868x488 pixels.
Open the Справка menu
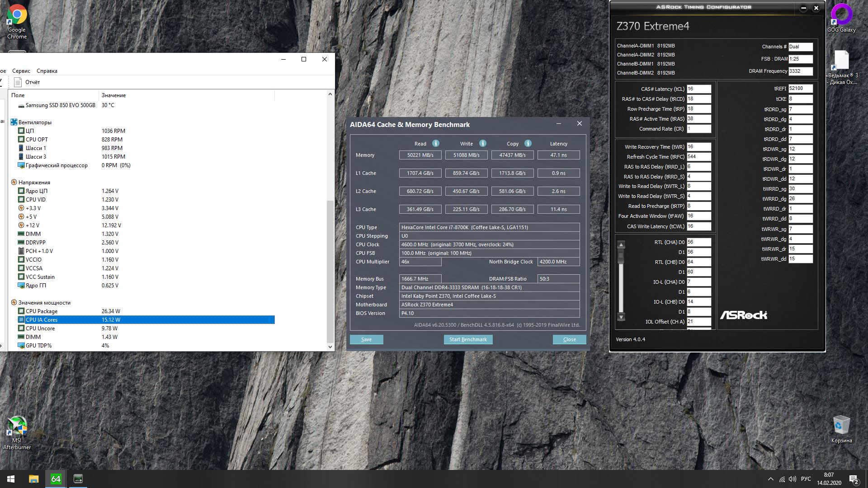(x=47, y=71)
